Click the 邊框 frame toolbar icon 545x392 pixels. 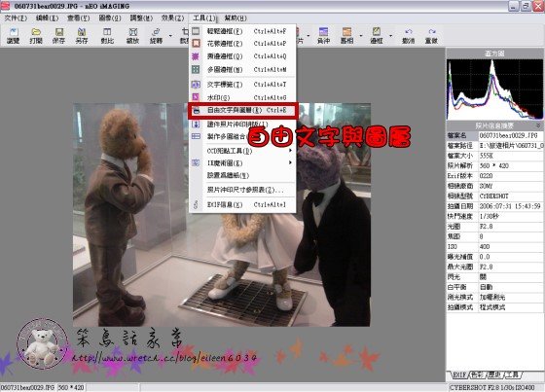tap(377, 36)
